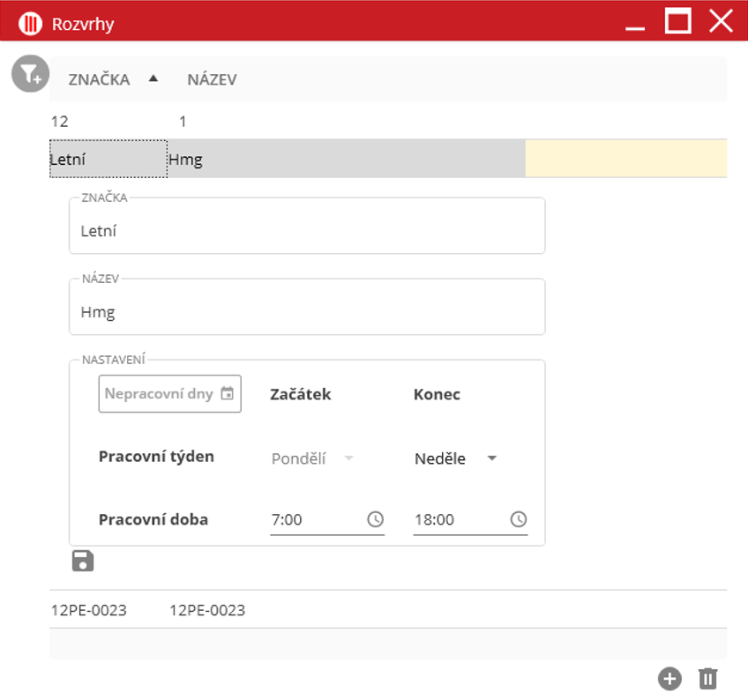Click the 7:00 working hours start field
The width and height of the screenshot is (748, 700).
coord(315,519)
